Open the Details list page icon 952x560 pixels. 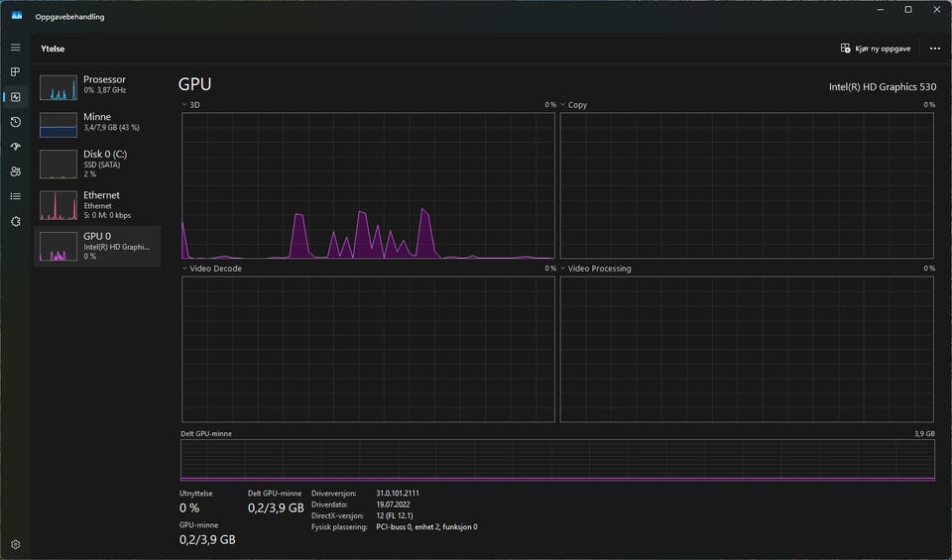(15, 196)
